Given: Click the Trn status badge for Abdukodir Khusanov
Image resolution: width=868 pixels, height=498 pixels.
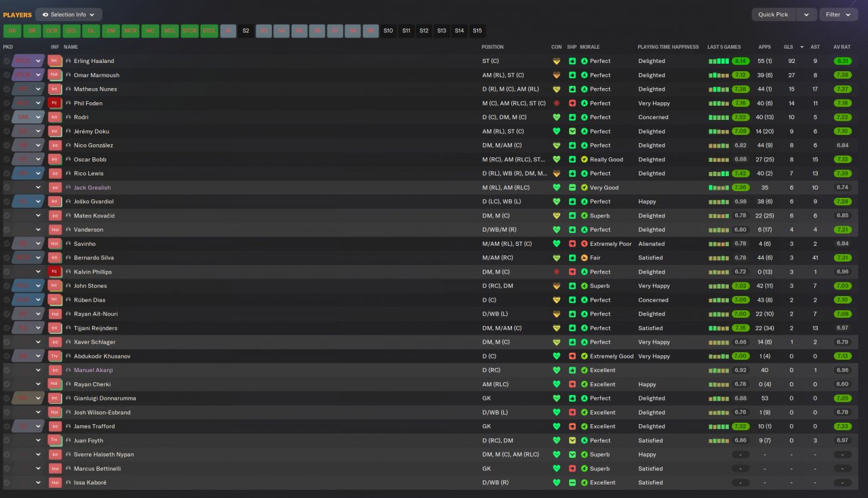Looking at the screenshot, I should [x=55, y=356].
